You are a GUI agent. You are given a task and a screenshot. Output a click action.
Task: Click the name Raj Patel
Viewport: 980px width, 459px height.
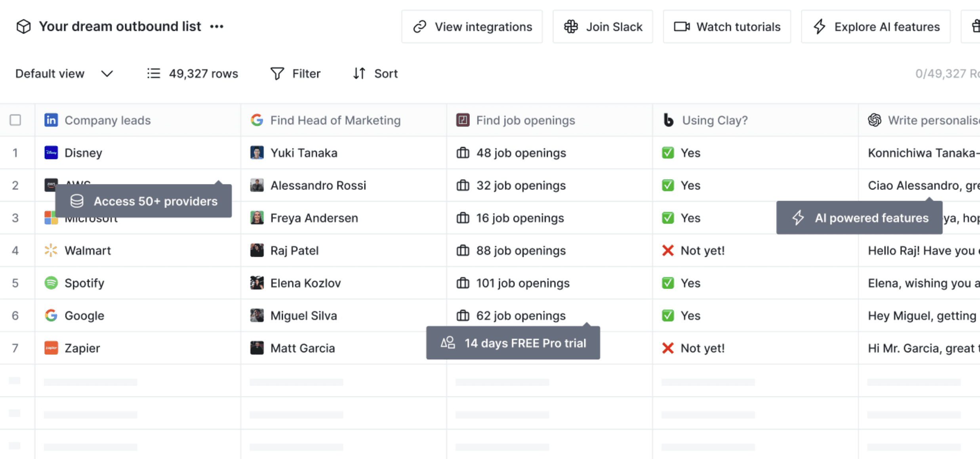click(x=294, y=250)
